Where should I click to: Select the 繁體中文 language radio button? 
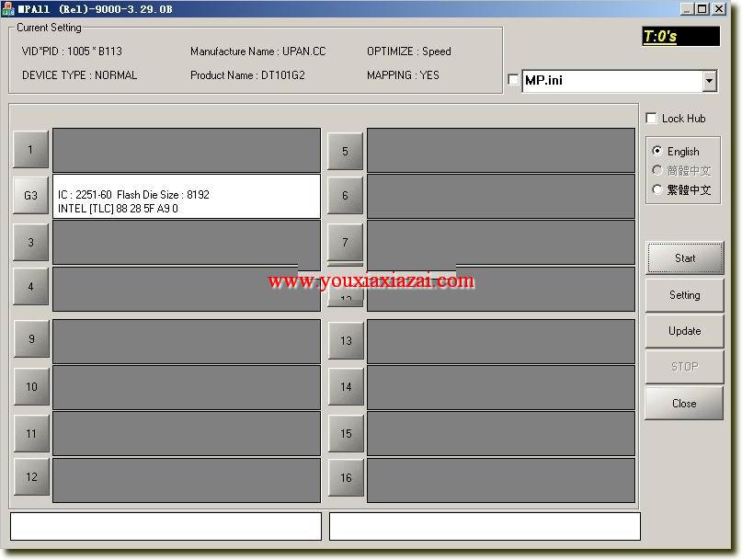[x=656, y=189]
